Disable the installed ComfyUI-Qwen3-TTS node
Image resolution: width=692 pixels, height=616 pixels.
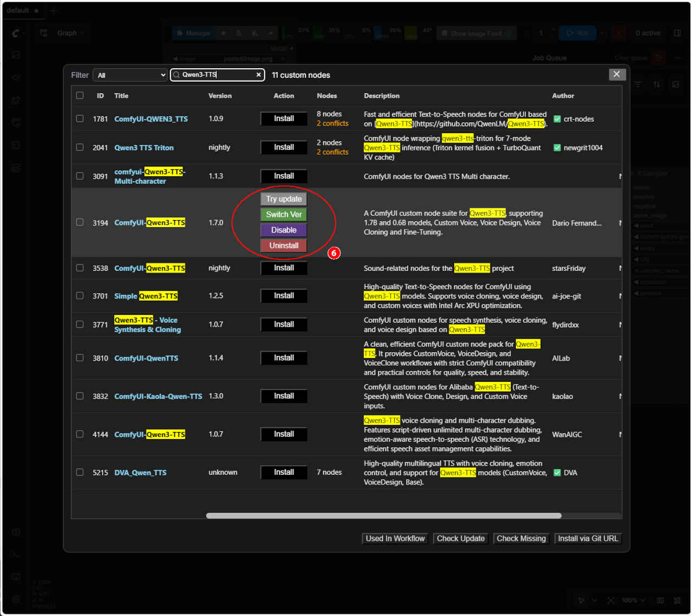[284, 230]
